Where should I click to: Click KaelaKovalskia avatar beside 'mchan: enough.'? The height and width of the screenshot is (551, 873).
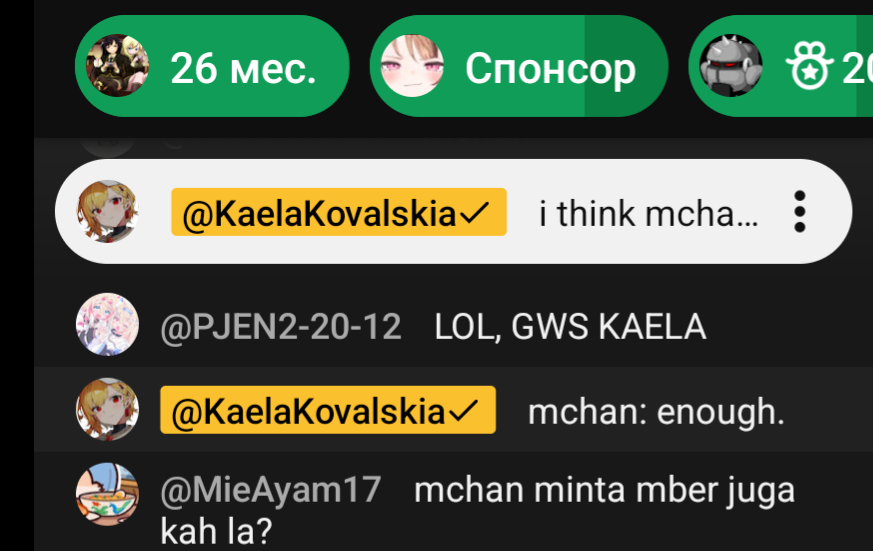pyautogui.click(x=107, y=410)
